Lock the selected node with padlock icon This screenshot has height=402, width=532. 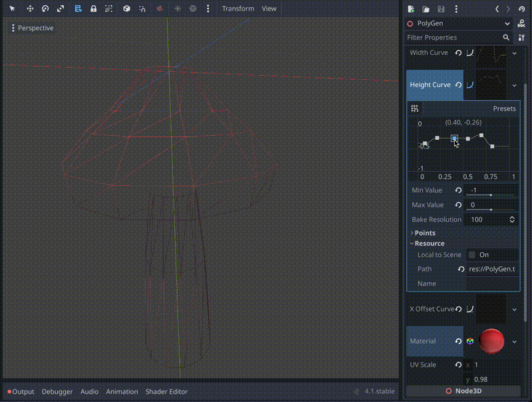[x=93, y=9]
